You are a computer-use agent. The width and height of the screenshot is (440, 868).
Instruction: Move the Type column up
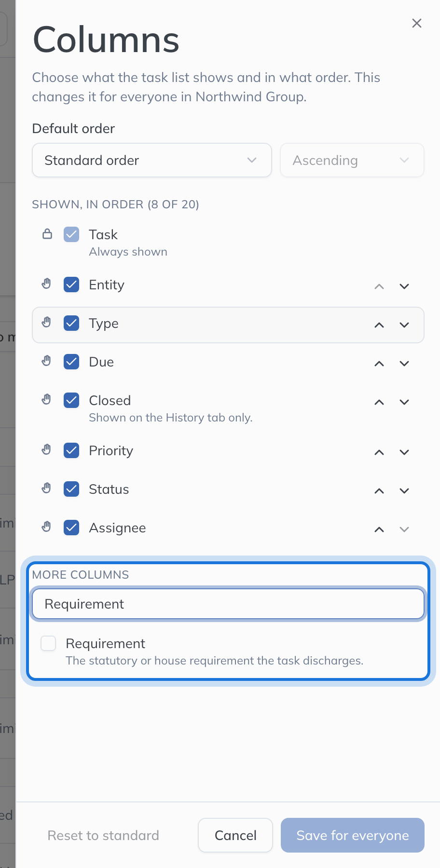pos(379,325)
